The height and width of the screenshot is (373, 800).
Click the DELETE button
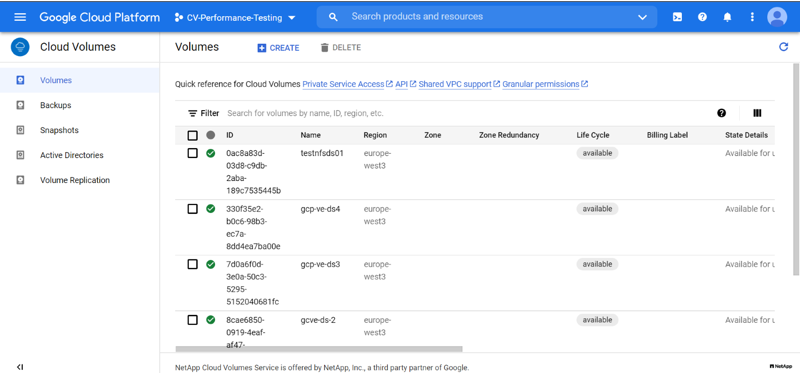point(340,47)
